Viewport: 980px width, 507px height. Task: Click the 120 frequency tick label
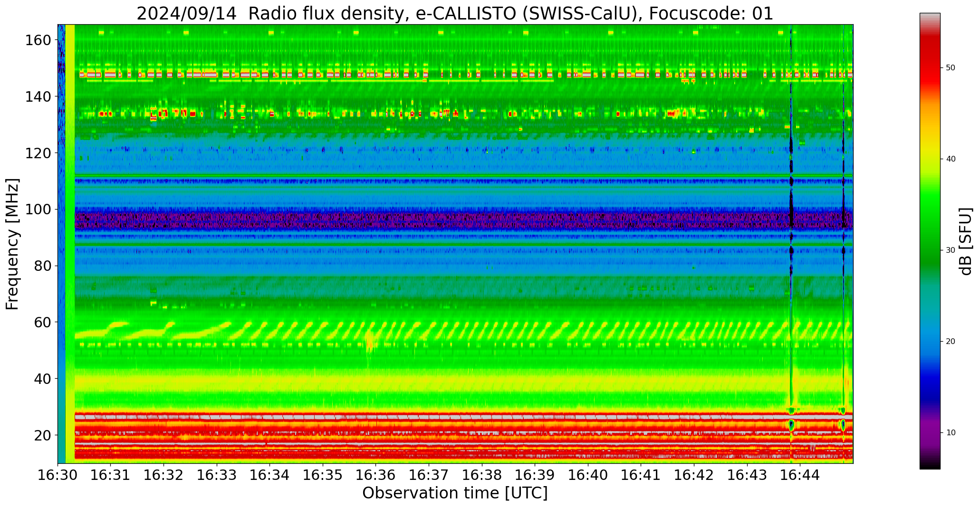pyautogui.click(x=38, y=153)
